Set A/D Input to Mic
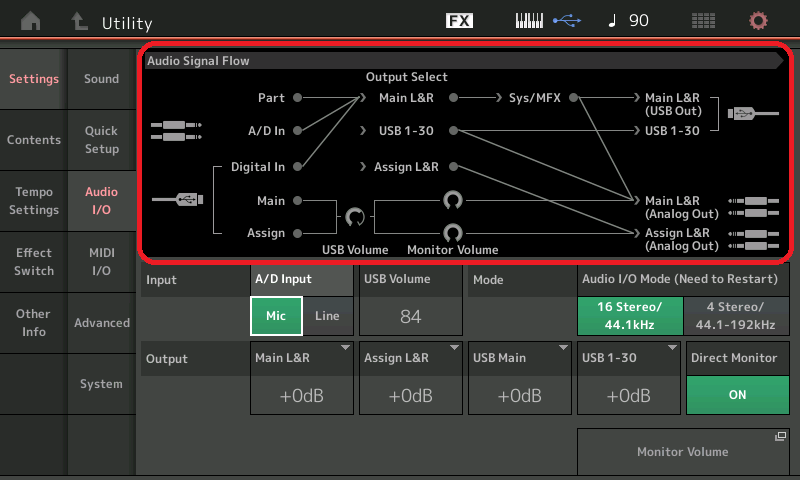The width and height of the screenshot is (800, 480). point(275,316)
